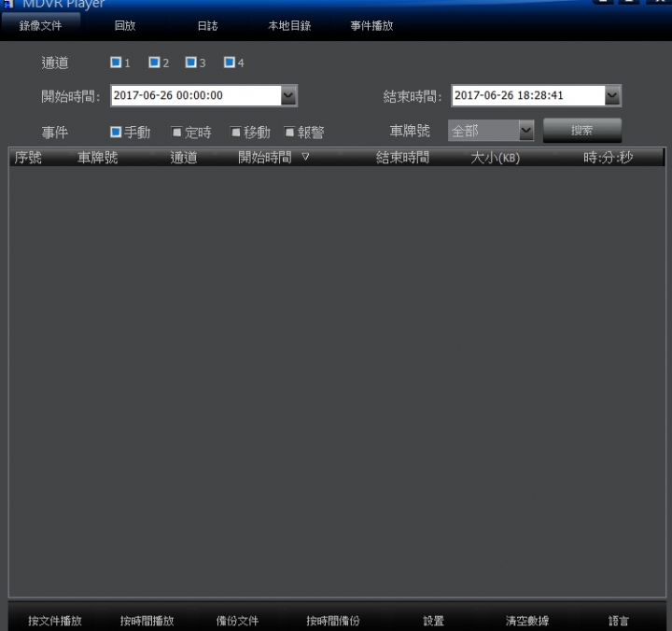Click the 搜索 search button

582,130
